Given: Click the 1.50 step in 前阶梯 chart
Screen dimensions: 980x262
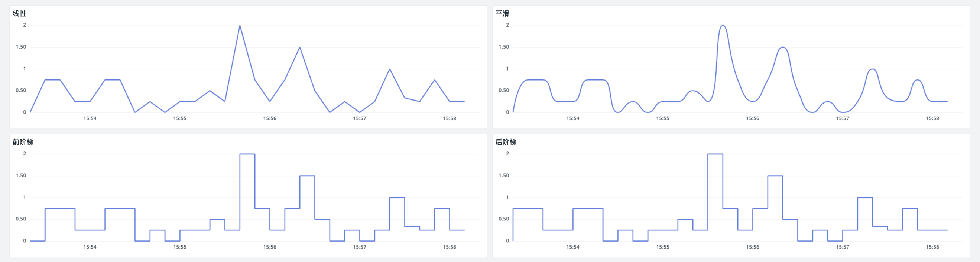Looking at the screenshot, I should point(307,176).
